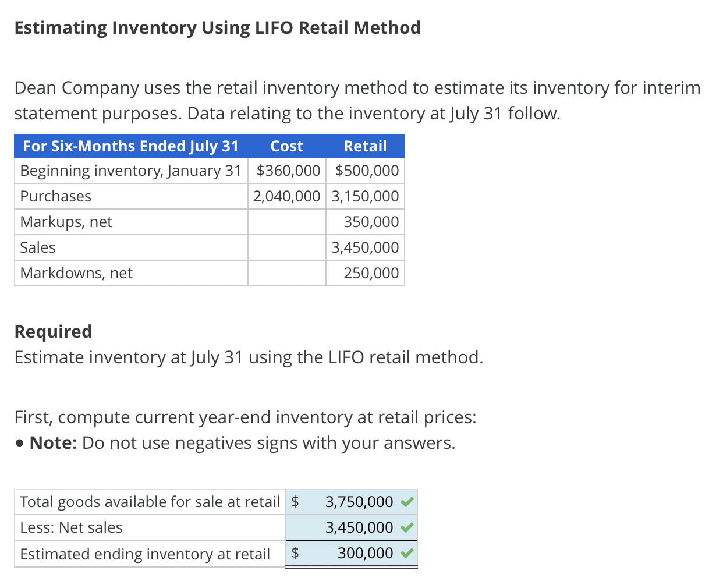Screen dimensions: 723x588
Task: Click the bullet point before the Note text
Action: point(19,442)
